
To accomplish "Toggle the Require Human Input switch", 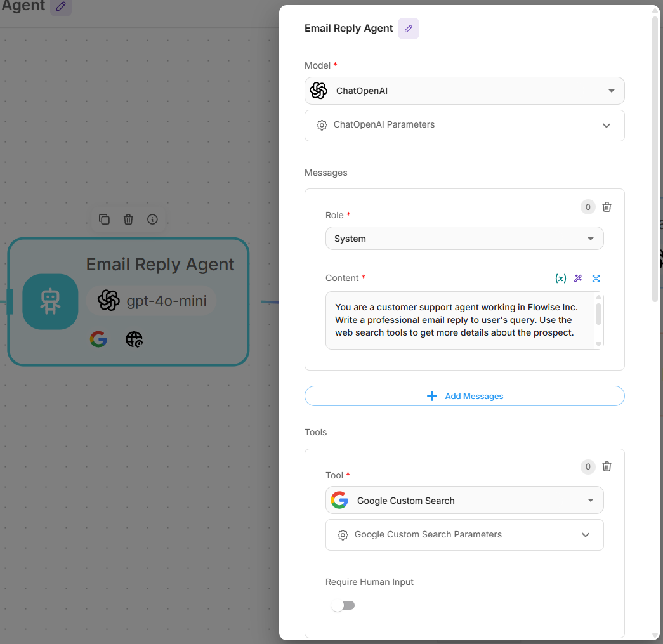I will (343, 605).
